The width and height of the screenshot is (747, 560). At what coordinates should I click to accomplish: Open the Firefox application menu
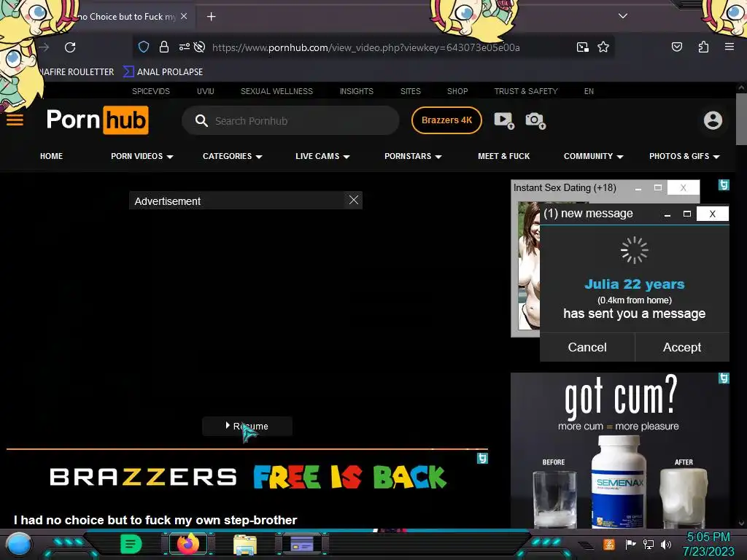[x=729, y=47]
